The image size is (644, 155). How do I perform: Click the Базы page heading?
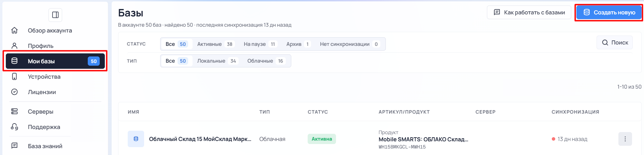tap(131, 13)
